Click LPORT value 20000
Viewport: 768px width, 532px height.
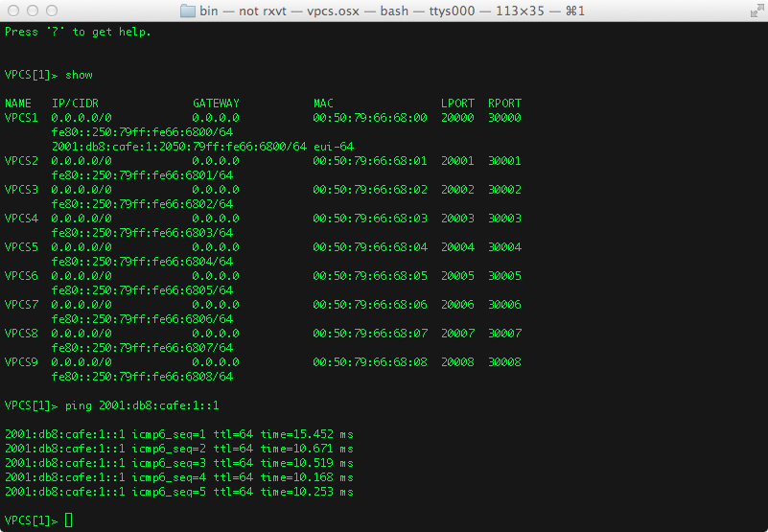[x=457, y=118]
